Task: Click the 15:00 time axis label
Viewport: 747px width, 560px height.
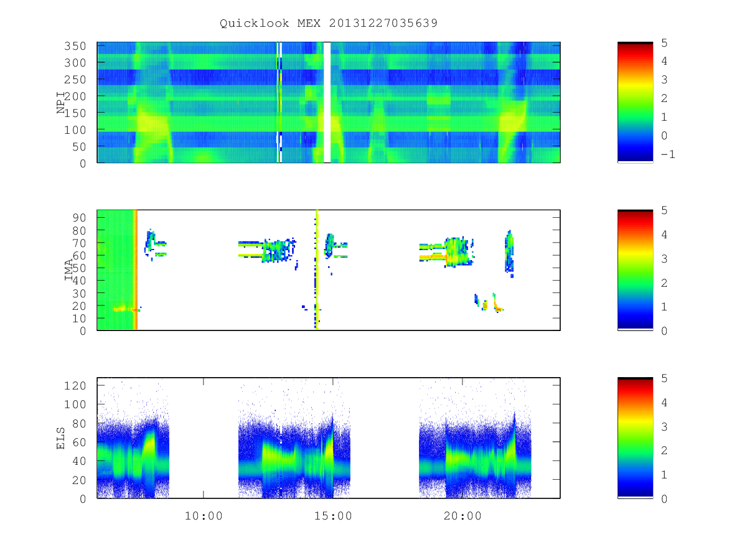Action: 333,516
